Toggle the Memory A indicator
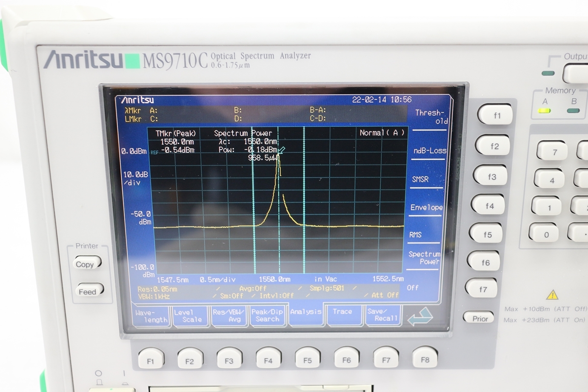Screen dimensions: 588x392 (545, 111)
